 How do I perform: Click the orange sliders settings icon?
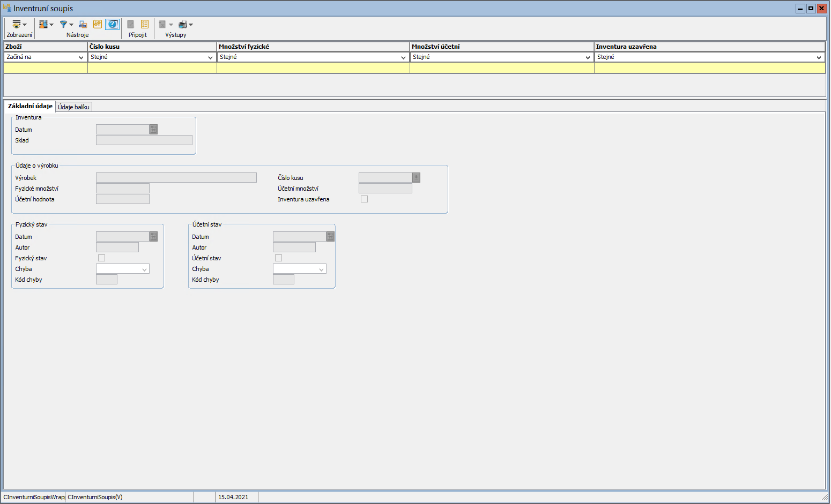(x=97, y=24)
